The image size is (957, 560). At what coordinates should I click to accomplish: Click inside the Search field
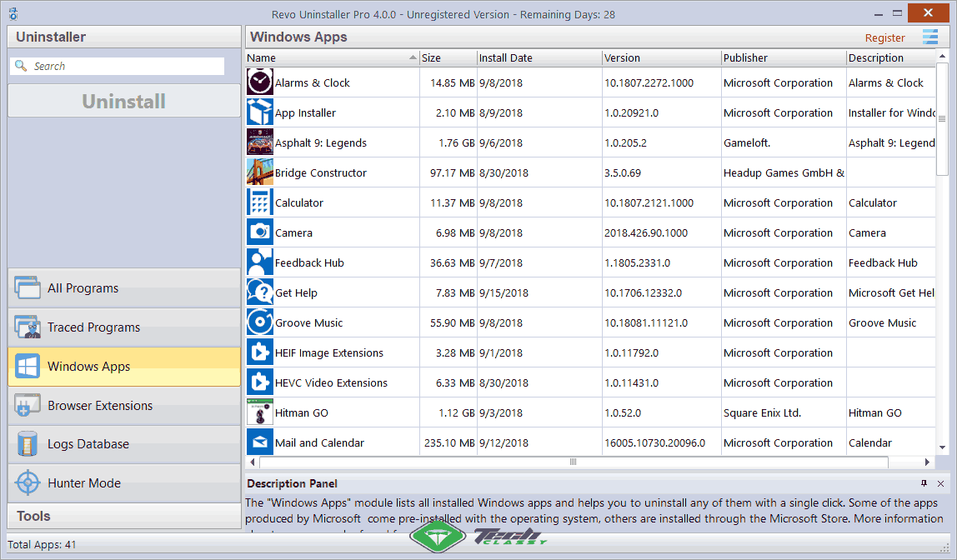(x=121, y=65)
